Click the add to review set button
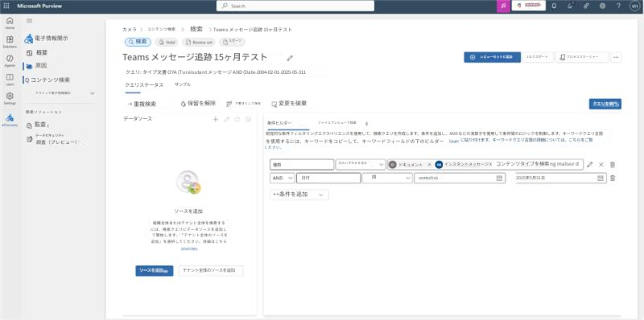This screenshot has width=644, height=320. click(493, 57)
